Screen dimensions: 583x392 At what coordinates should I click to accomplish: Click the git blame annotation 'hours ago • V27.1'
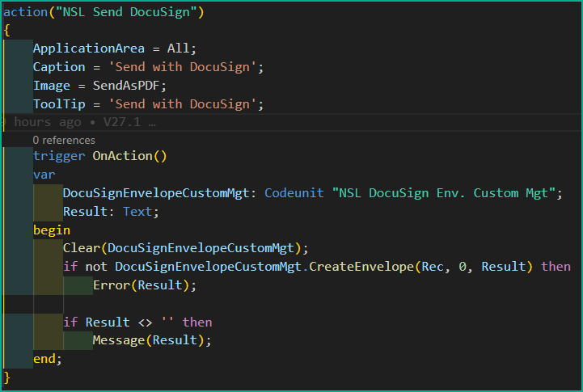[78, 122]
